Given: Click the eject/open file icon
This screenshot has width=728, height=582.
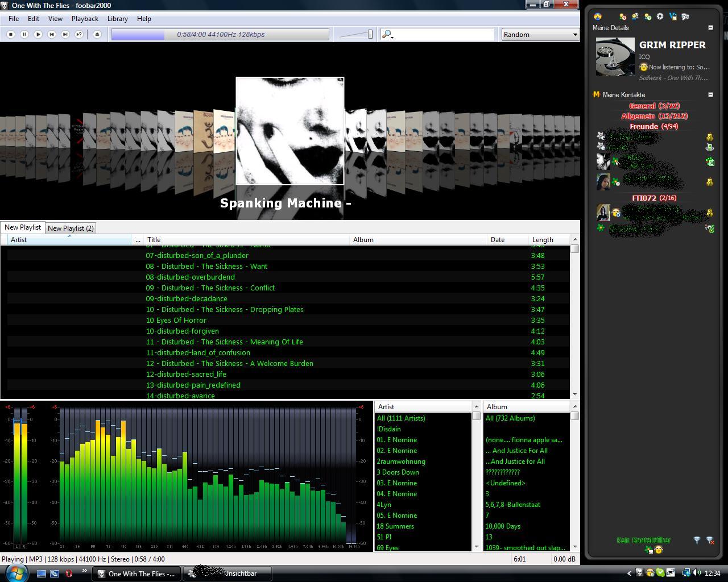Looking at the screenshot, I should [97, 35].
